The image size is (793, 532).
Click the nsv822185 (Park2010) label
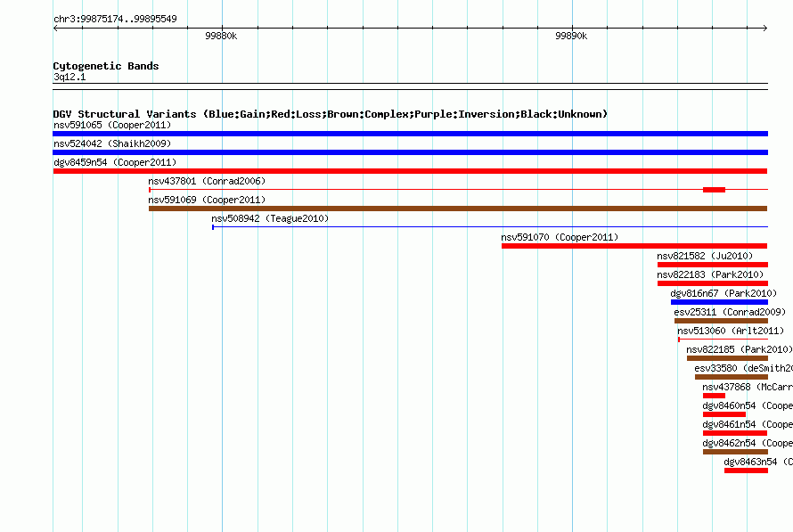pyautogui.click(x=740, y=349)
